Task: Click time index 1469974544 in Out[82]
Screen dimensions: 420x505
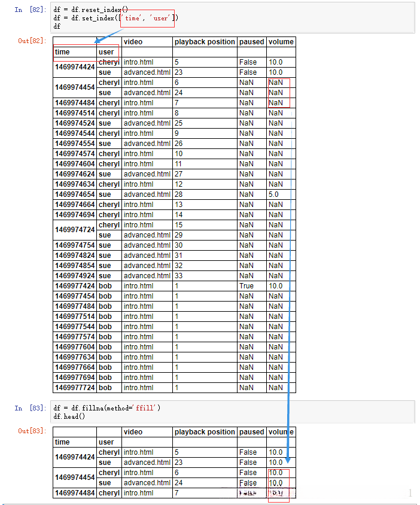Action: (x=75, y=133)
